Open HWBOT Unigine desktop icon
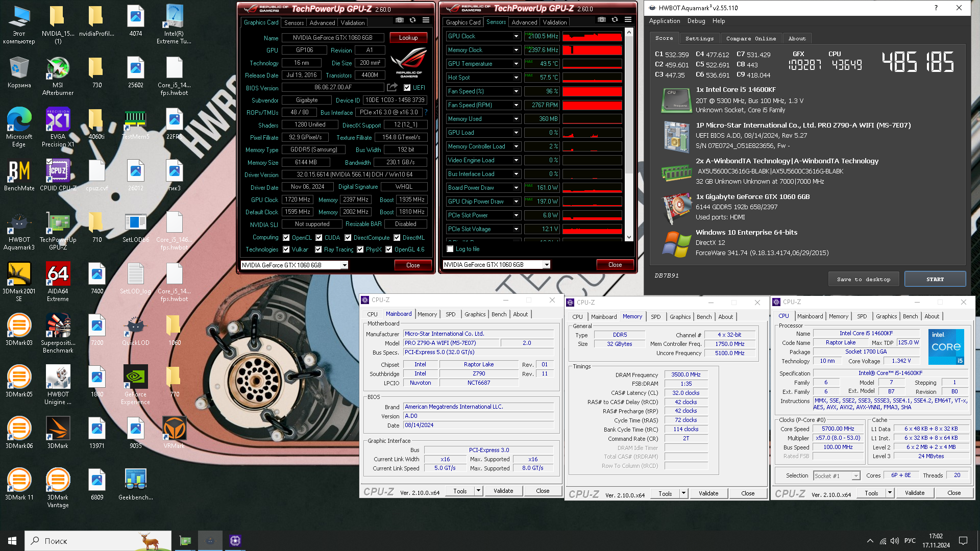 click(x=58, y=385)
